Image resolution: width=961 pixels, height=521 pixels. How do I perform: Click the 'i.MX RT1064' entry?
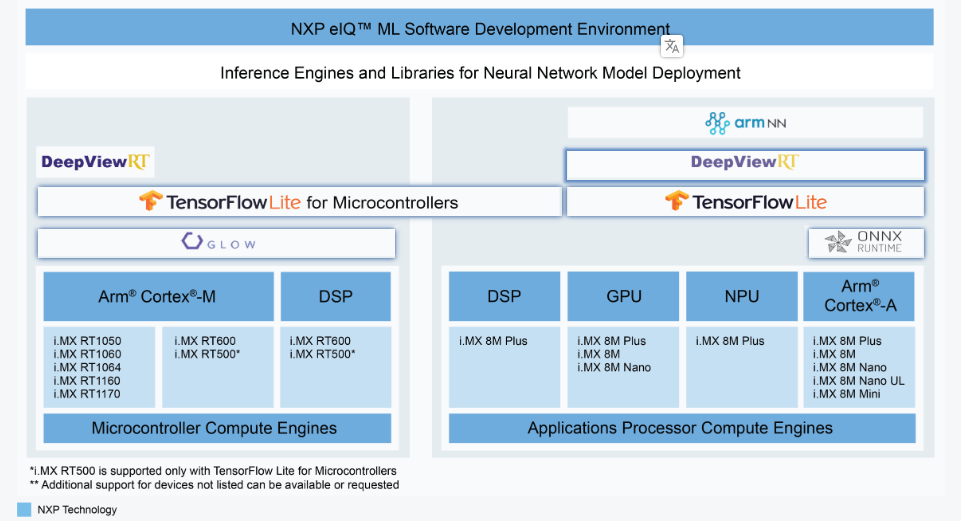tap(87, 368)
